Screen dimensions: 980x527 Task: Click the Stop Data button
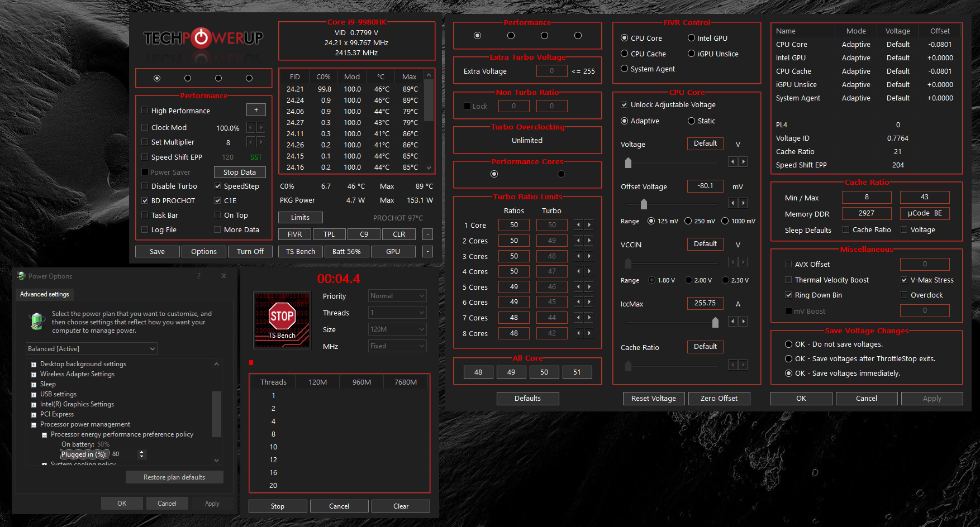coord(240,172)
